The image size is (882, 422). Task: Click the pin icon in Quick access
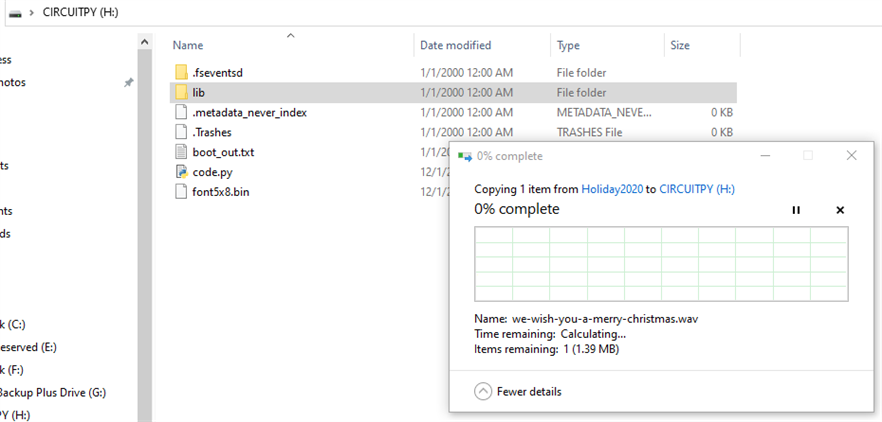click(128, 83)
